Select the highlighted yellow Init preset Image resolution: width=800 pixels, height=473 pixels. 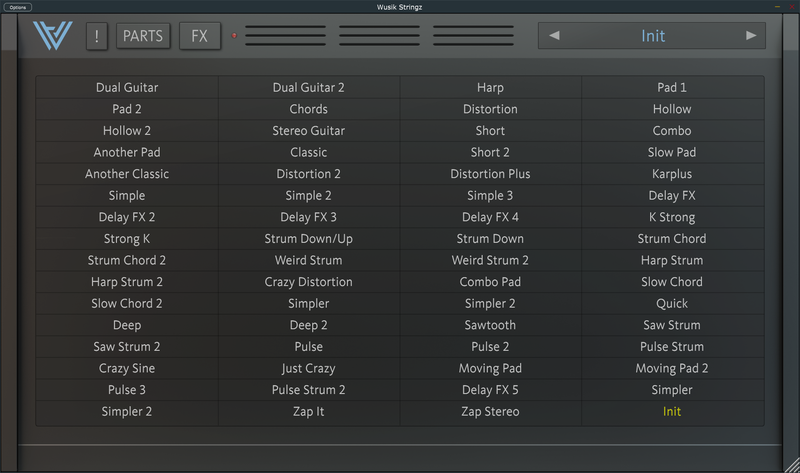click(672, 411)
